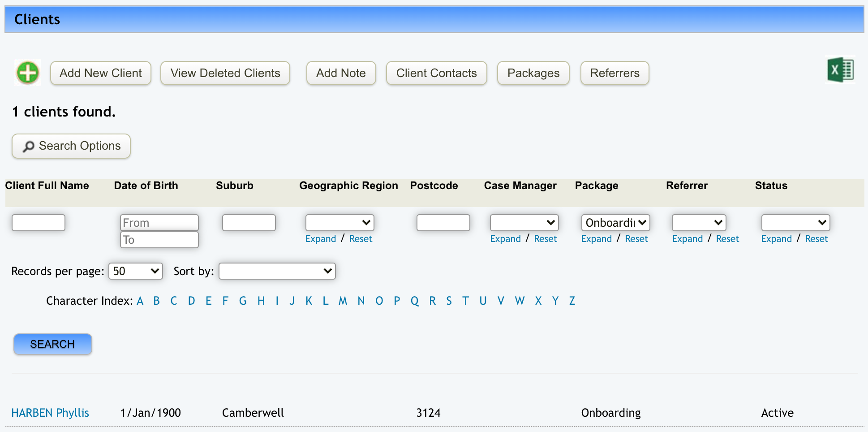Open Search Options panel
868x432 pixels.
[x=71, y=146]
